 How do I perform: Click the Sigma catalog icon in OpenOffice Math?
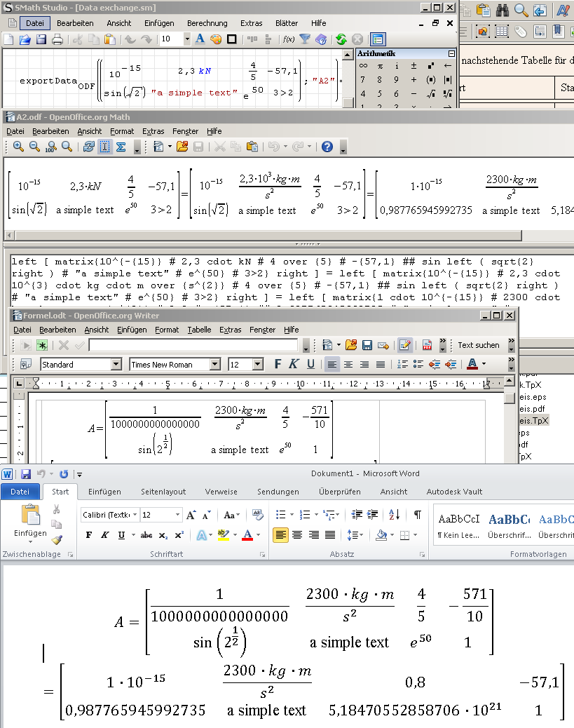coord(121,147)
